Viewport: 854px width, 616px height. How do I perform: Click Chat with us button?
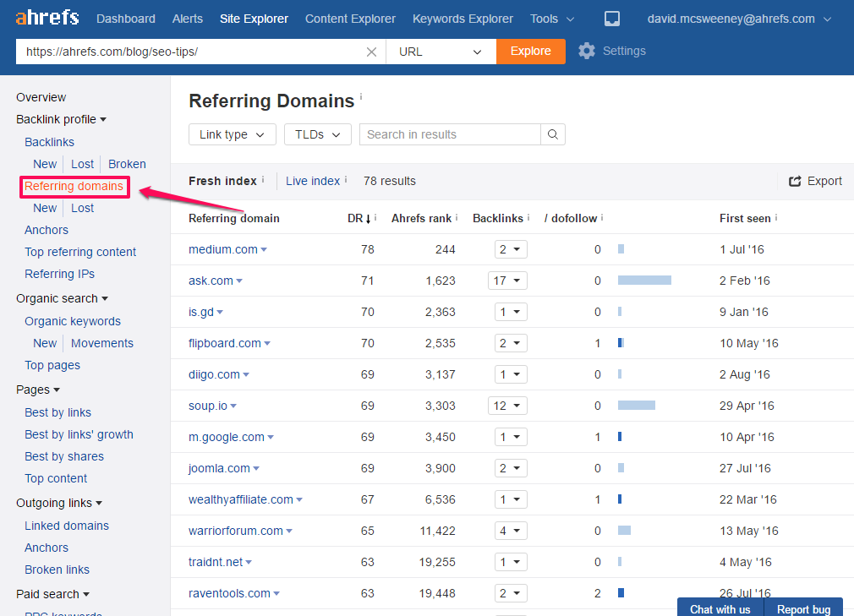click(x=720, y=608)
